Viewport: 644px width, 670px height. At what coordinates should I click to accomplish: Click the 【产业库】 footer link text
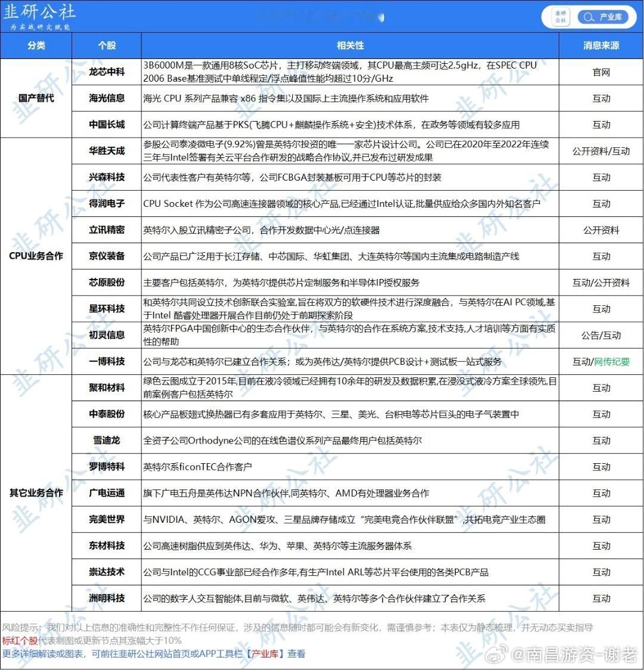pos(264,654)
